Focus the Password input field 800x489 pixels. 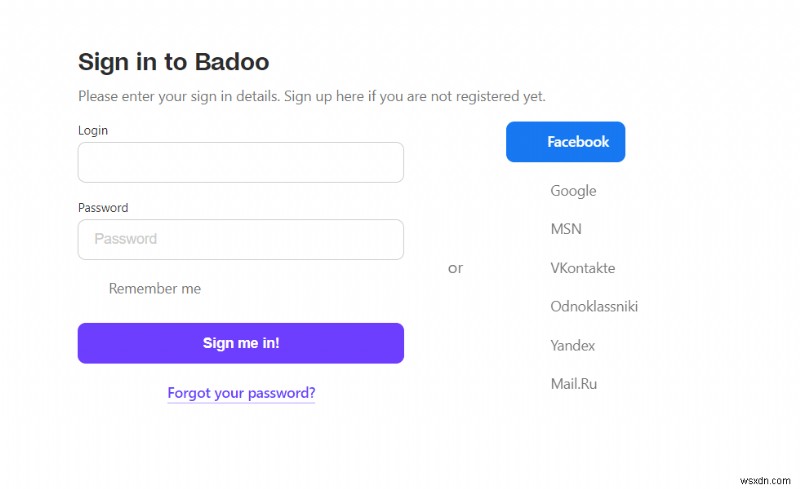coord(240,239)
